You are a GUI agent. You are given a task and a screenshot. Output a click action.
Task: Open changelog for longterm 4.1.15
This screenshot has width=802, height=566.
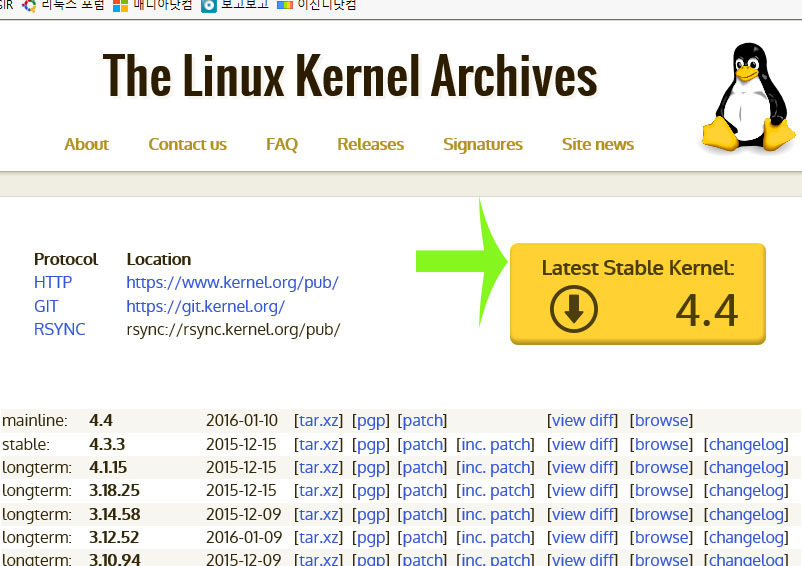pos(746,467)
